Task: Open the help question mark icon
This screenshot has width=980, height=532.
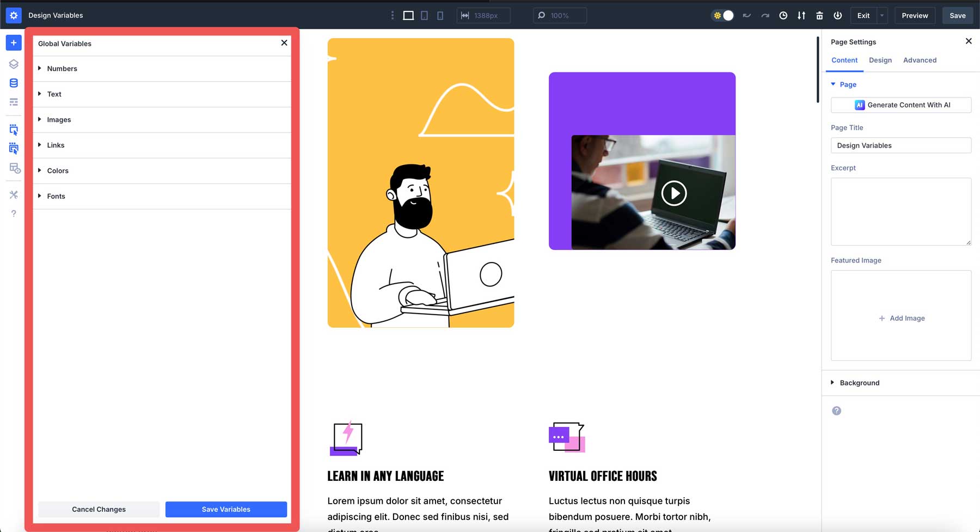Action: 14,213
